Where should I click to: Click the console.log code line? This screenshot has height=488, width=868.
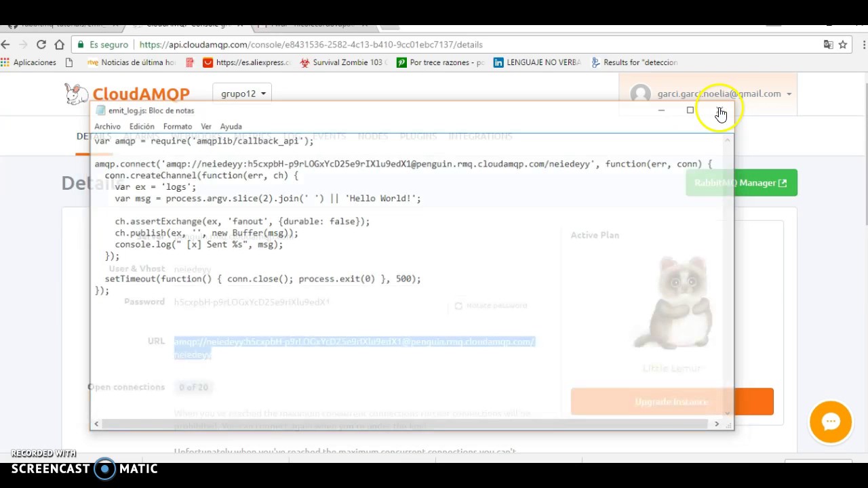click(199, 245)
